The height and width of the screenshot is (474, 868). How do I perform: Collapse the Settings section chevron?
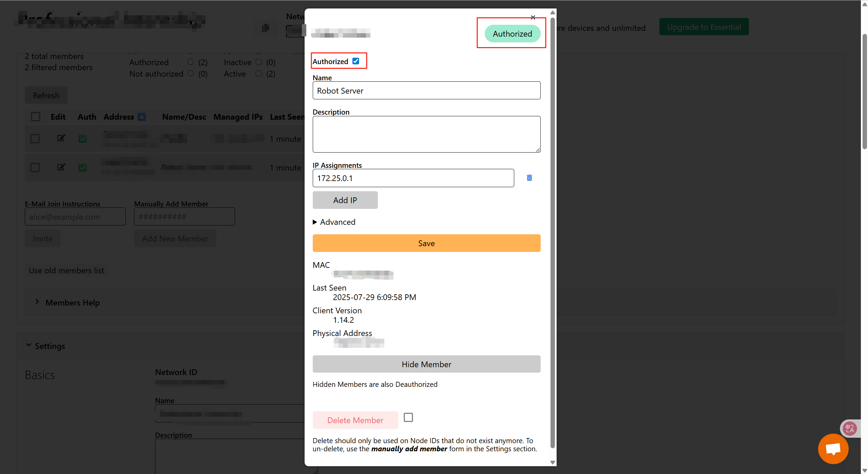pyautogui.click(x=29, y=345)
